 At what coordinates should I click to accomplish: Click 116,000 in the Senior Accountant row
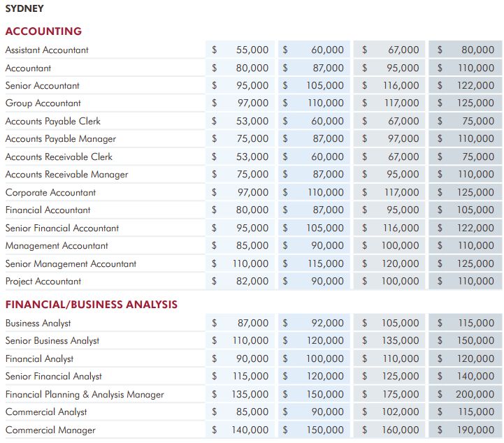click(x=401, y=85)
